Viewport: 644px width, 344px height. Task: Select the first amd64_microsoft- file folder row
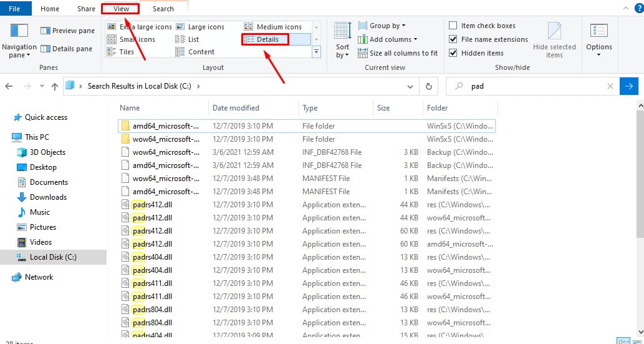click(x=306, y=126)
